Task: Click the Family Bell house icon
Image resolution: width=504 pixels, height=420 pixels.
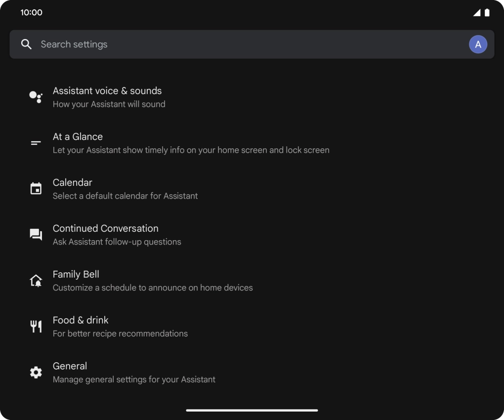Action: pos(36,281)
